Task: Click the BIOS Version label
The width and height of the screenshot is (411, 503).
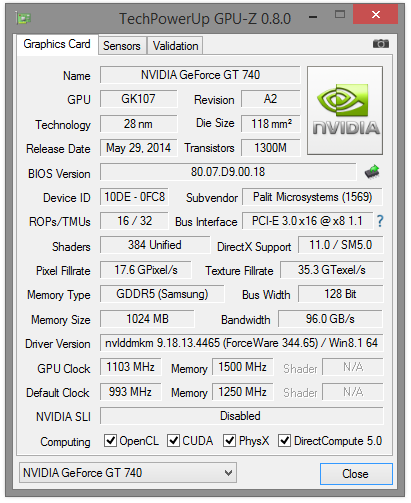Action: pos(59,174)
